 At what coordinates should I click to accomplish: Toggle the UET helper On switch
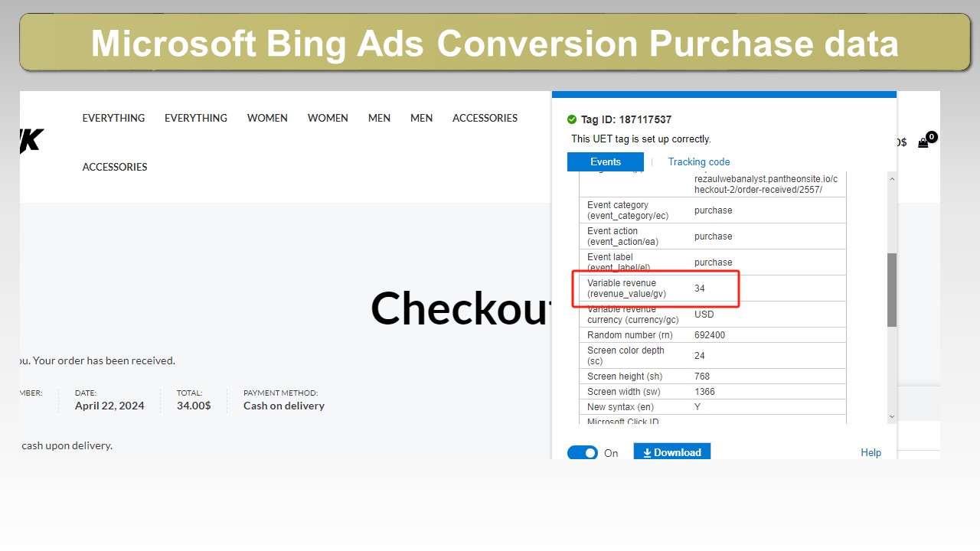[x=583, y=453]
